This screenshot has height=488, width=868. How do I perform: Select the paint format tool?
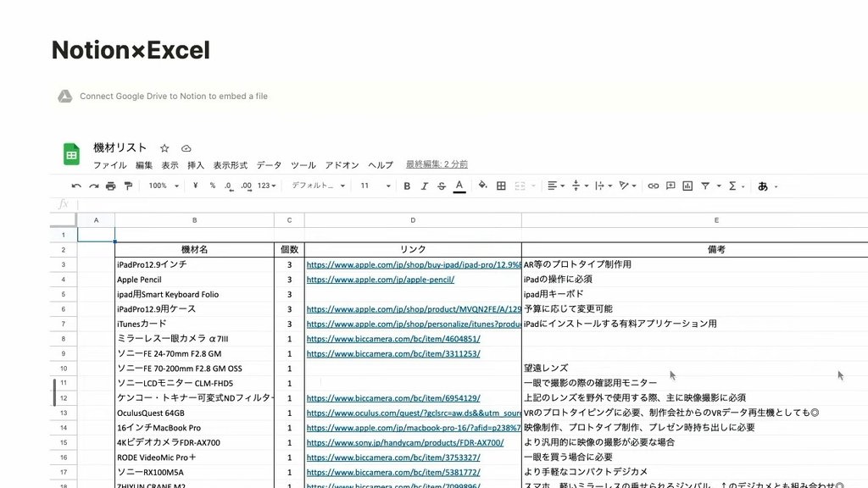[128, 186]
